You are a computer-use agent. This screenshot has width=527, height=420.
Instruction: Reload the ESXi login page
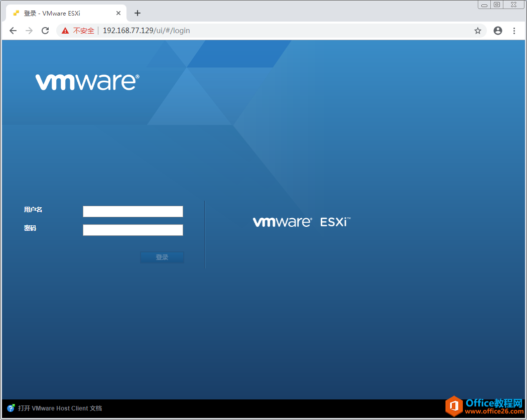(45, 31)
